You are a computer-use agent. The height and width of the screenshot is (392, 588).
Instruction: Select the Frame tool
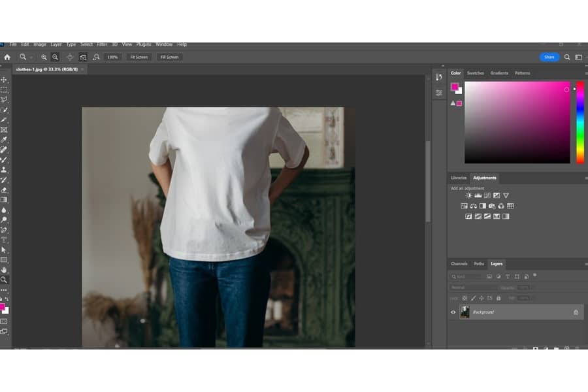point(4,130)
